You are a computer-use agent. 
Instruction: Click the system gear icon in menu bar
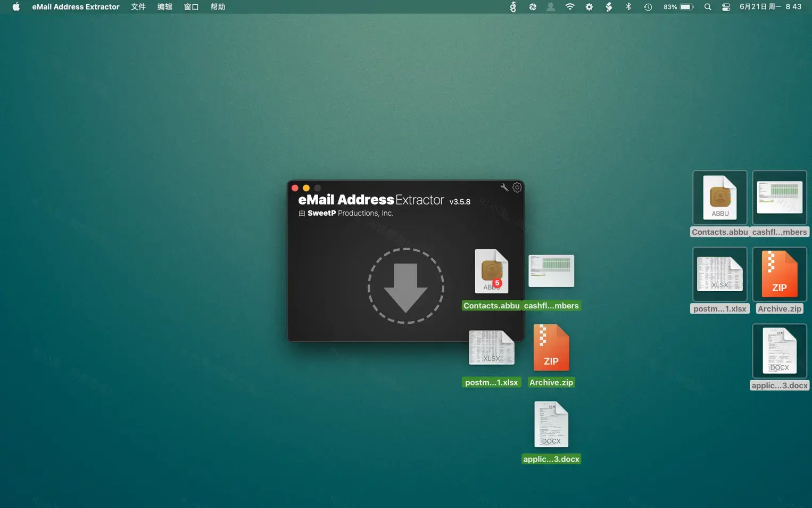589,7
